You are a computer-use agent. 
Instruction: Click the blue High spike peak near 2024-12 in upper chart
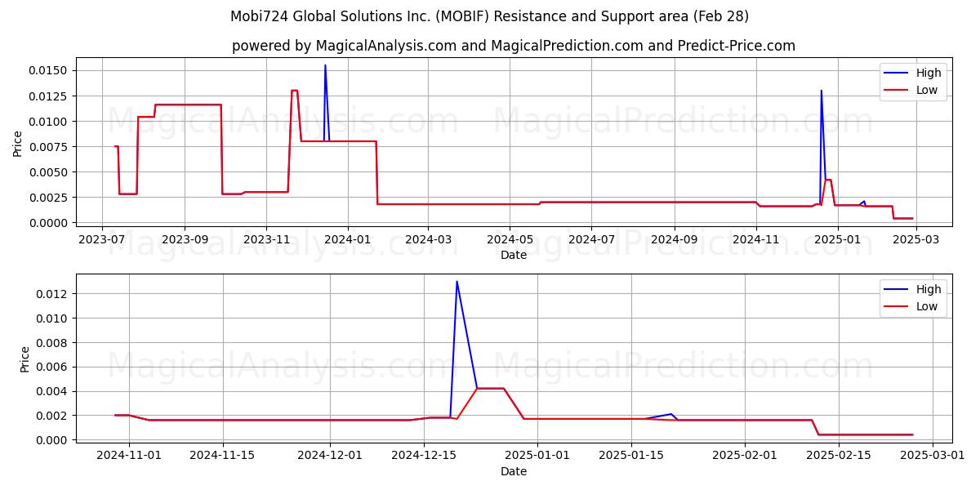click(x=821, y=91)
